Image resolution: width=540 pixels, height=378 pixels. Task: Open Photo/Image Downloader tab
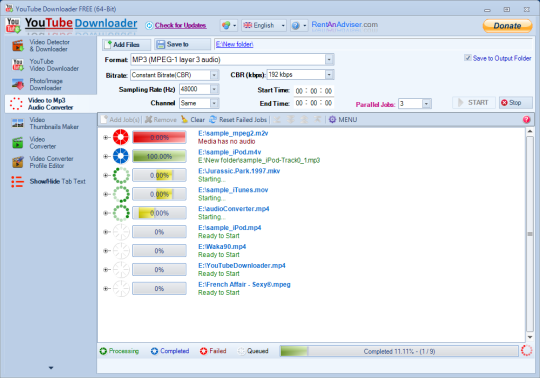pos(51,84)
